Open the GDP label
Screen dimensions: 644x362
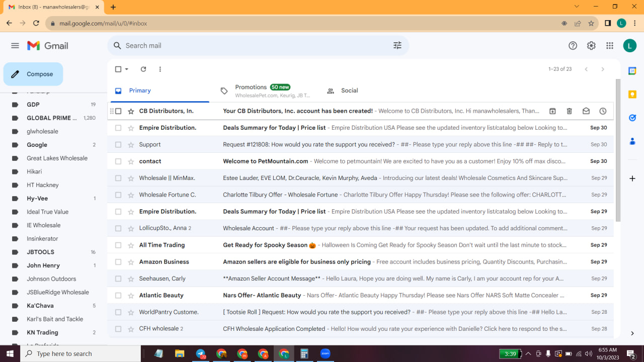pyautogui.click(x=33, y=105)
